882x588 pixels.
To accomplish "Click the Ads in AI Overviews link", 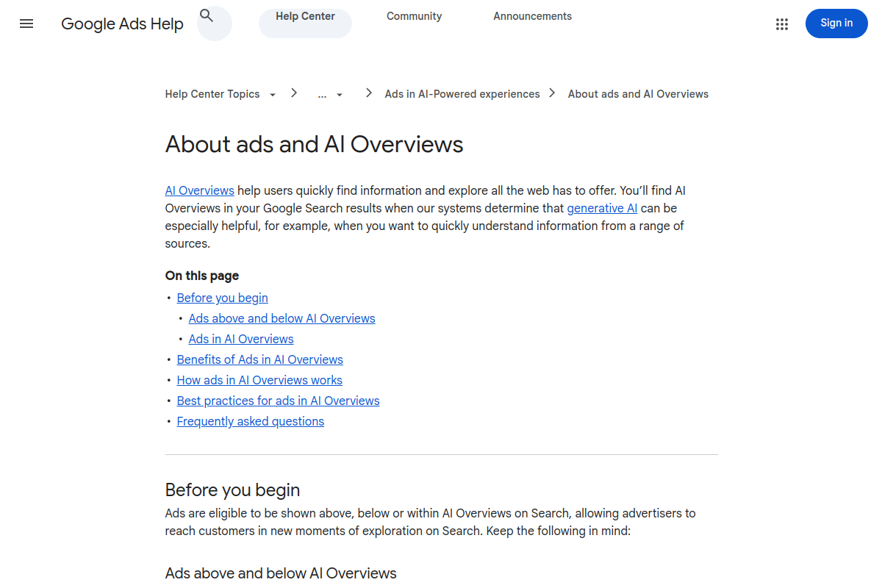I will click(240, 339).
